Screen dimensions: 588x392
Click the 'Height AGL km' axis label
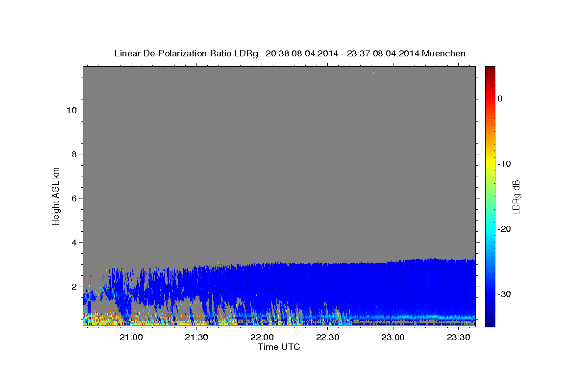point(56,196)
